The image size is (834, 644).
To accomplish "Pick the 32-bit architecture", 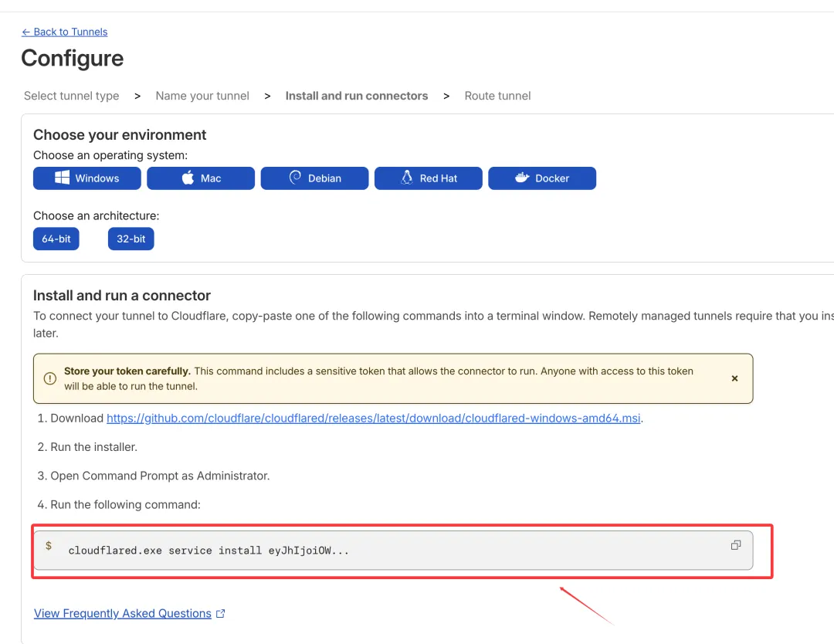I will pos(131,239).
